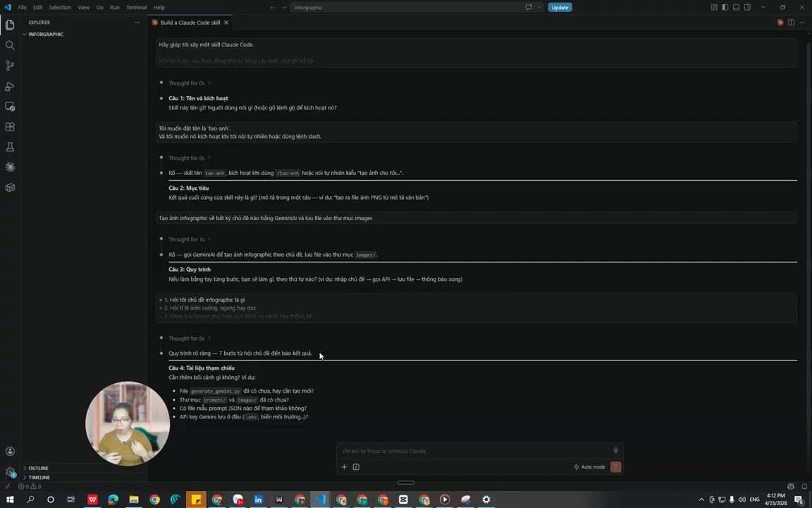Toggle the bottom panel visibility
Image resolution: width=812 pixels, height=508 pixels.
737,7
